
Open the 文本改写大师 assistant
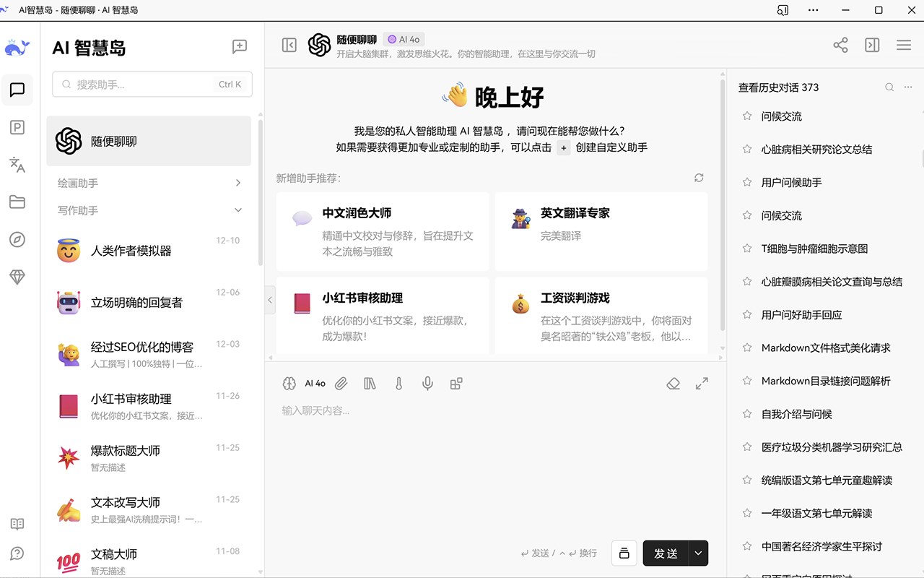[x=149, y=510]
